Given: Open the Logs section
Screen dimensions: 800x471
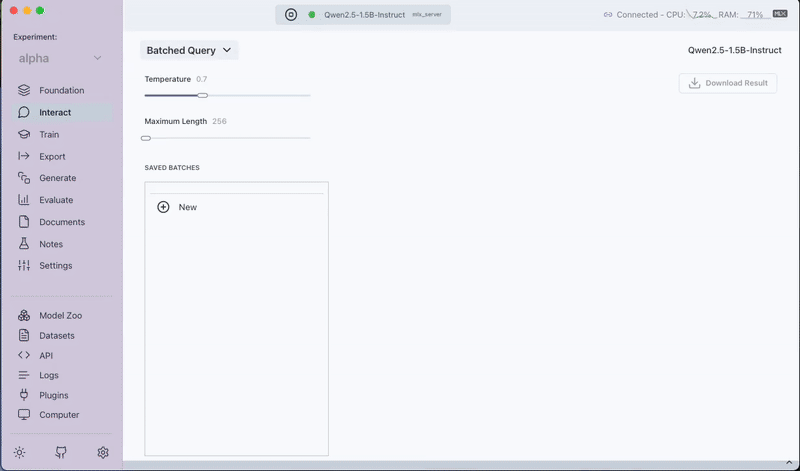Looking at the screenshot, I should (x=49, y=375).
